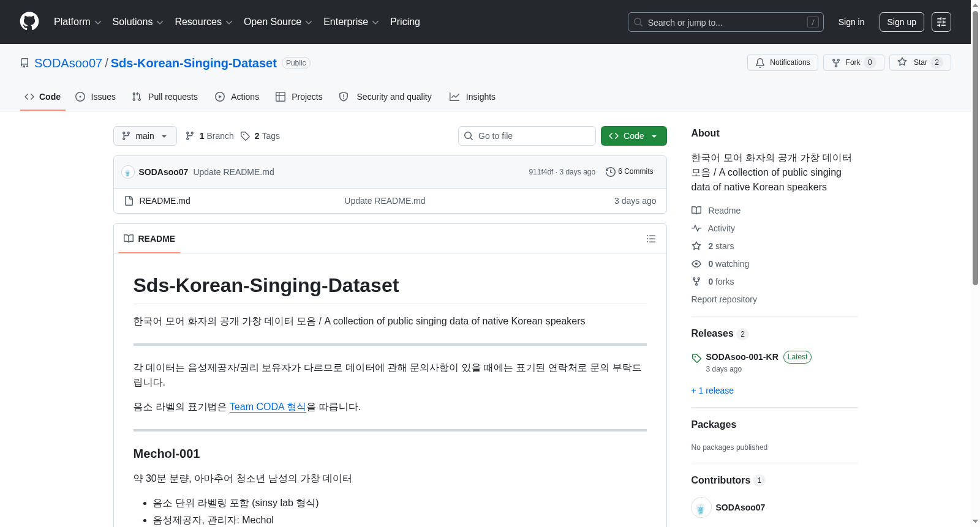Viewport: 980px width, 527px height.
Task: Click the + 1 release link
Action: pos(712,391)
